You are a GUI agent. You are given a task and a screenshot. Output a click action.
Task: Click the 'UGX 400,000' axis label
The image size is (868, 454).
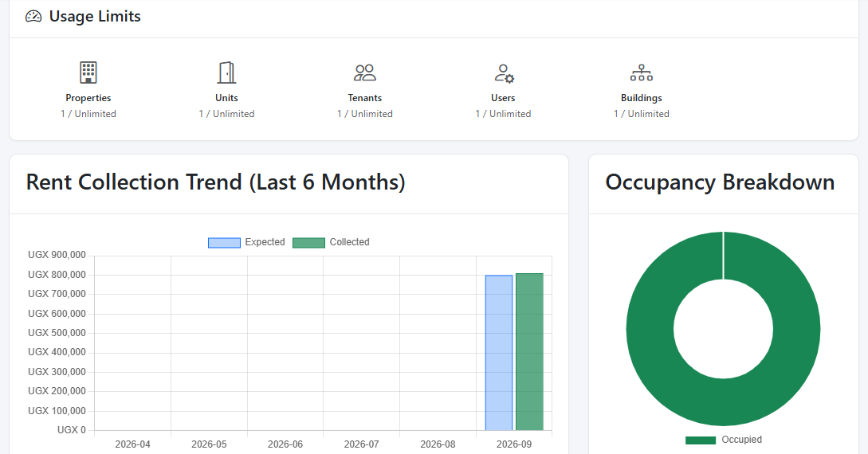tap(57, 352)
